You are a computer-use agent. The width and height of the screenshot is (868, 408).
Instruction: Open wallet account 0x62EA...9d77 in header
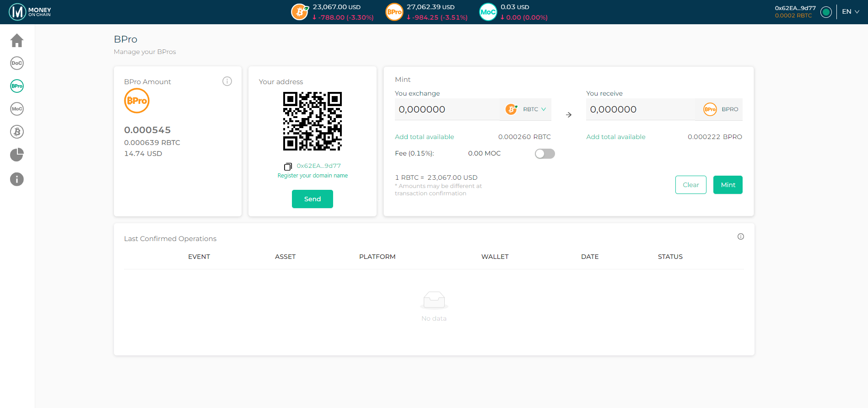795,11
